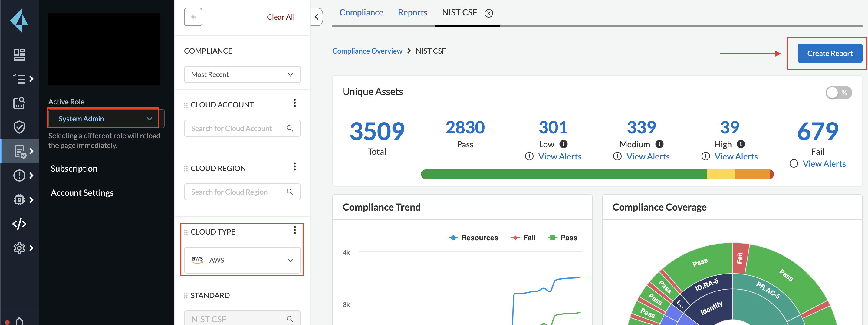The width and height of the screenshot is (868, 325).
Task: Open the code editor icon in sidebar
Action: pos(19,224)
